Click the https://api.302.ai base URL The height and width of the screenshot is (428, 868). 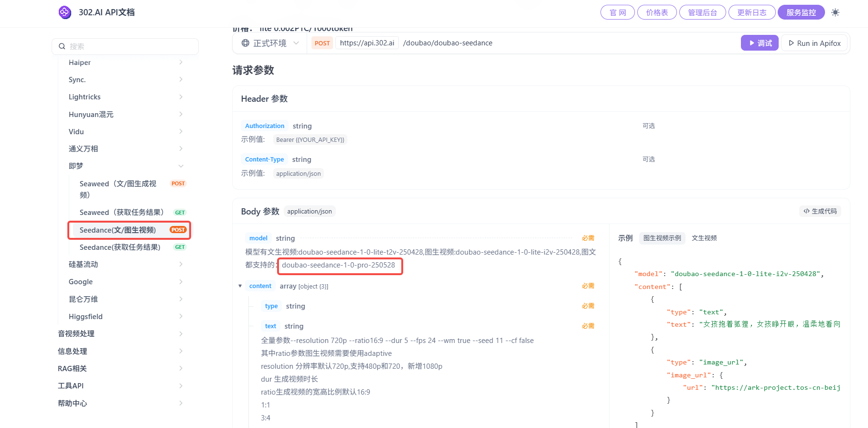[367, 43]
